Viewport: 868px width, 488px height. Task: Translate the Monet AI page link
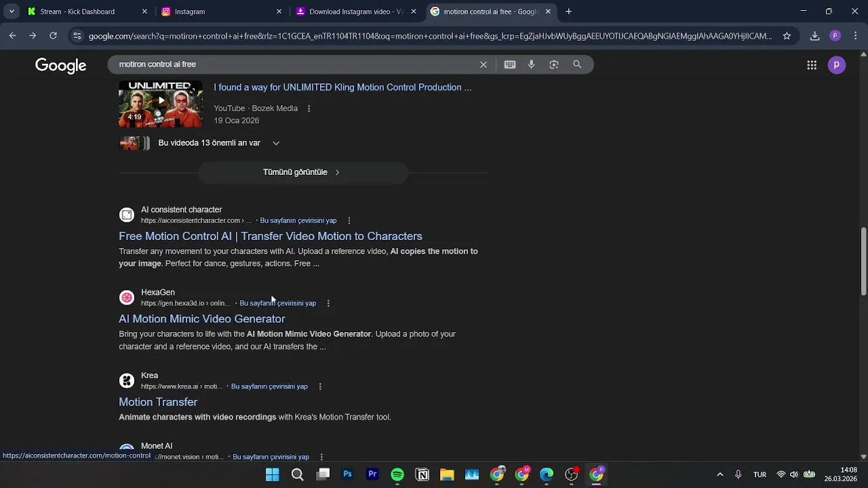tap(271, 457)
